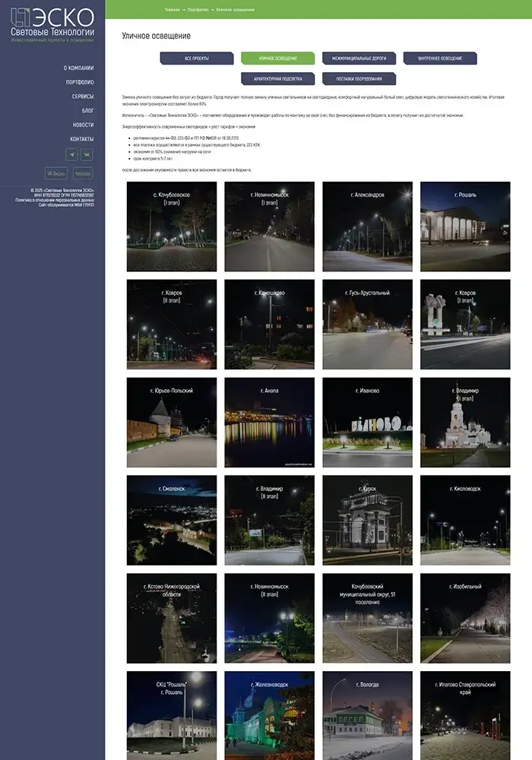Select the Архитектурная подсветка filter
This screenshot has height=760, width=532.
click(277, 78)
